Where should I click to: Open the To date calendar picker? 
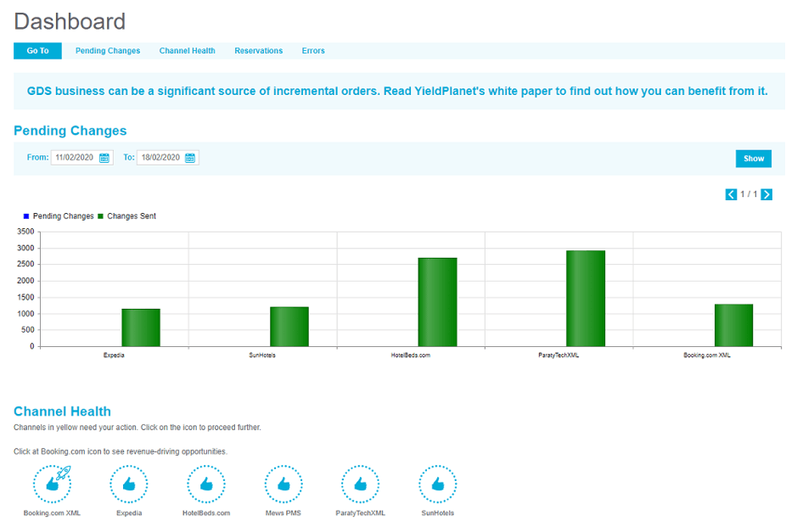(x=190, y=158)
